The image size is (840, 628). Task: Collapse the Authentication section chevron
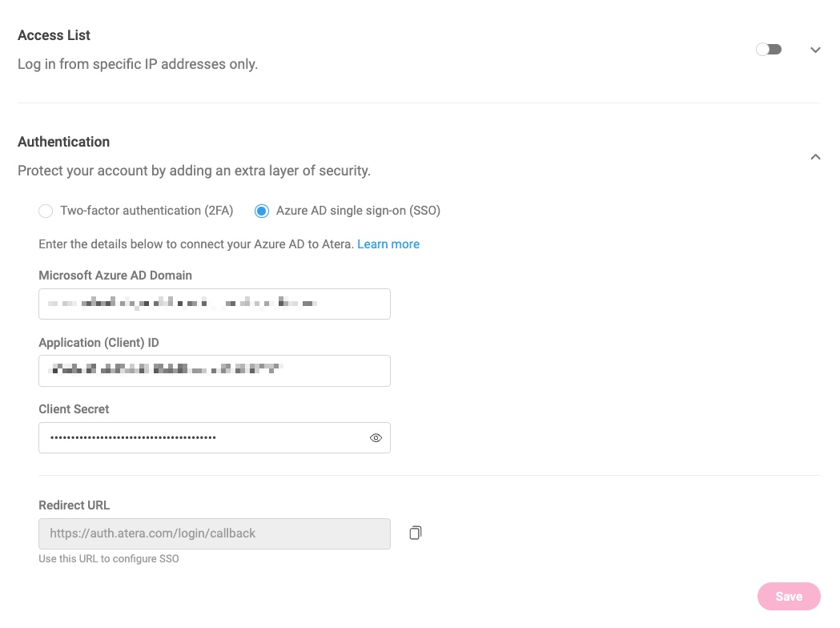(x=815, y=156)
